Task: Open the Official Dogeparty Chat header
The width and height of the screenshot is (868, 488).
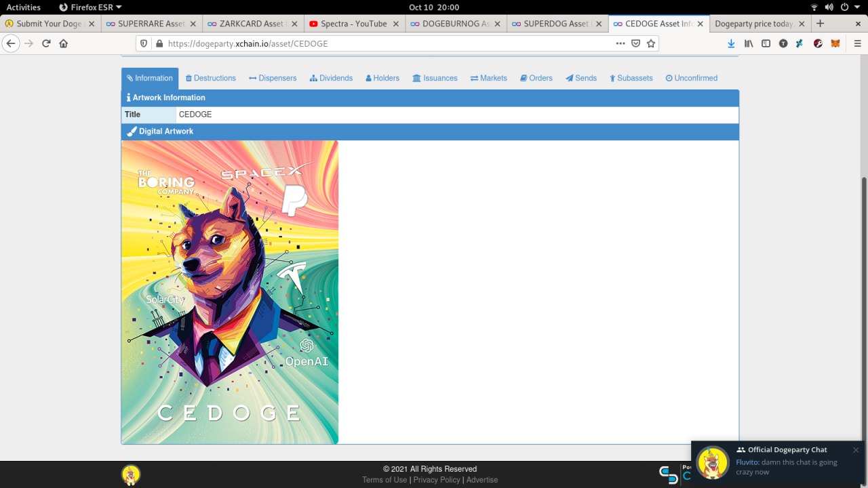Action: tap(781, 450)
